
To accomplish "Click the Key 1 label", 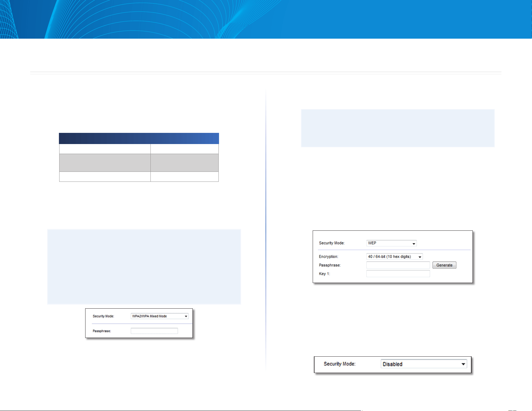I will click(x=324, y=274).
